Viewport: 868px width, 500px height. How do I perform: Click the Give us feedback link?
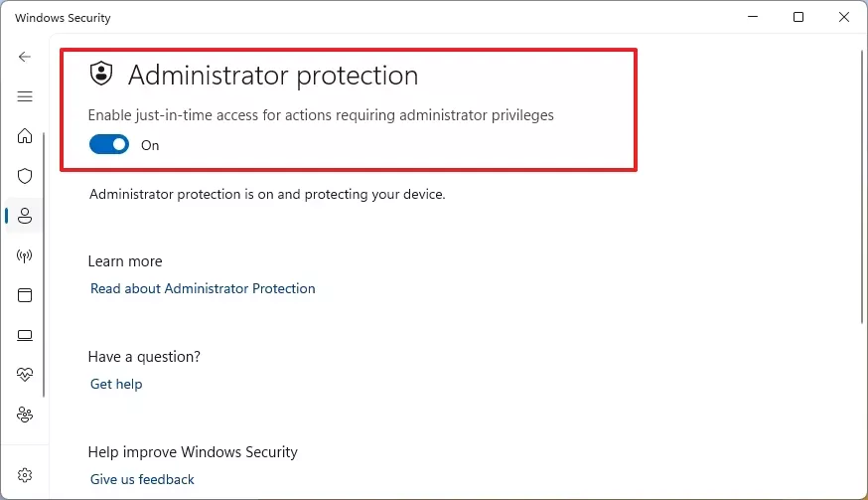[x=142, y=479]
